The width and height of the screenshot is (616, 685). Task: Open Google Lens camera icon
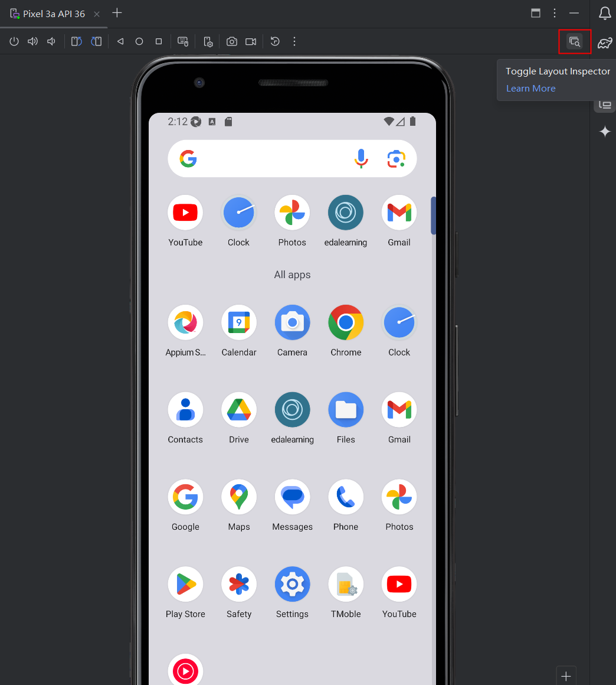[x=397, y=159]
